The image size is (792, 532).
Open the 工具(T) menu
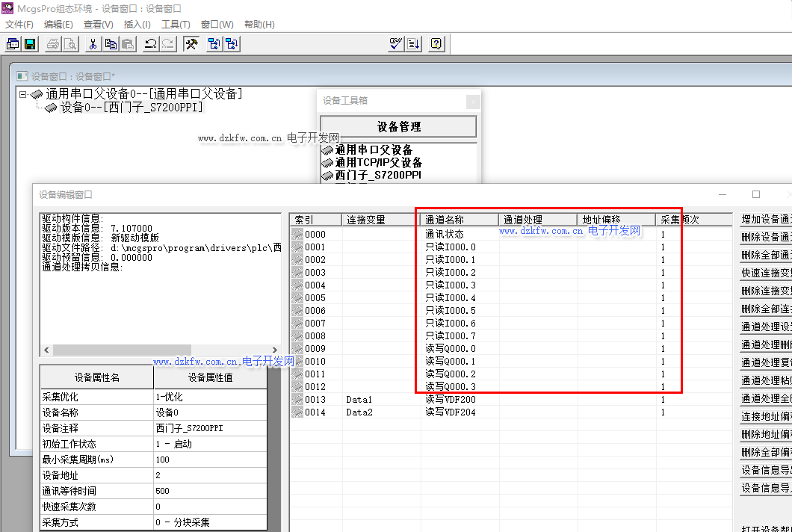(176, 25)
